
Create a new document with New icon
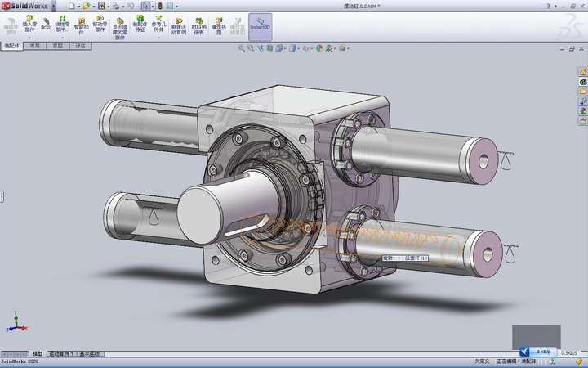71,6
